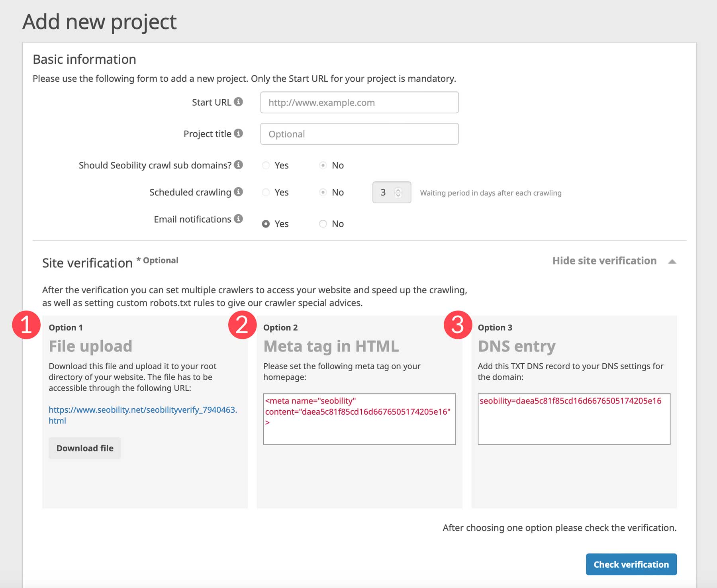Click the Hide site verification text

point(604,261)
